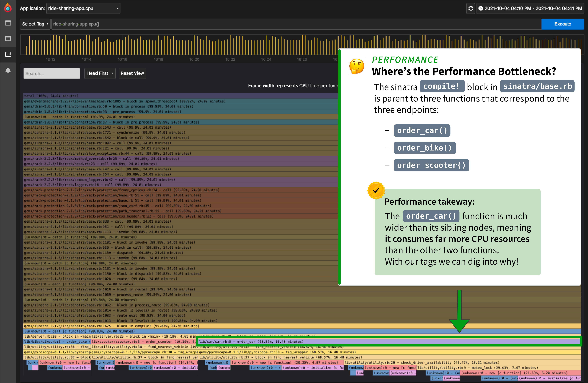
Task: Open the Head First dropdown
Action: tap(100, 73)
